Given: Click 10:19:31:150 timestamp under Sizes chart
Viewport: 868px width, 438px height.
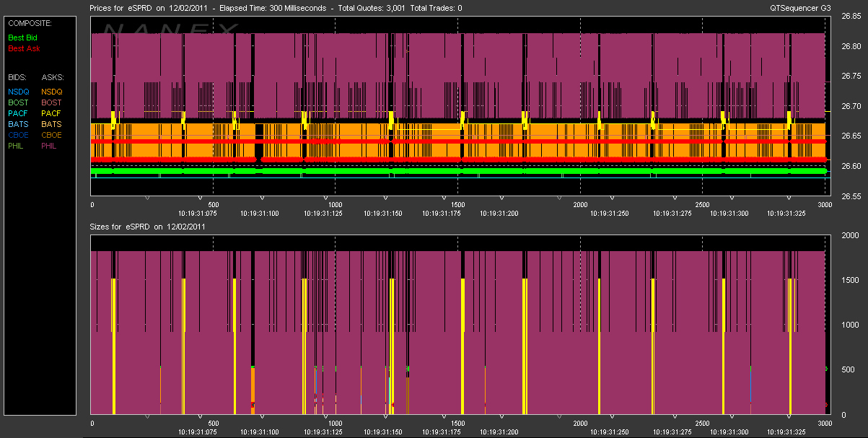Looking at the screenshot, I should coord(385,432).
